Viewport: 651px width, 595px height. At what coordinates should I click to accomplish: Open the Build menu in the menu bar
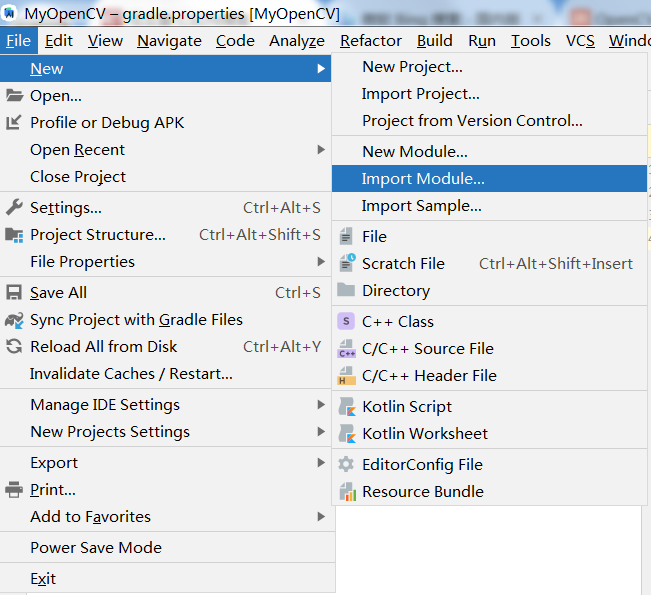434,41
